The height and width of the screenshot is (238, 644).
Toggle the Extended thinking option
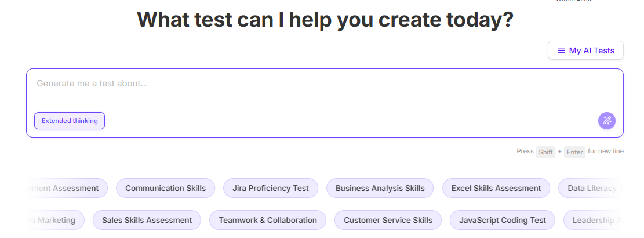[70, 121]
